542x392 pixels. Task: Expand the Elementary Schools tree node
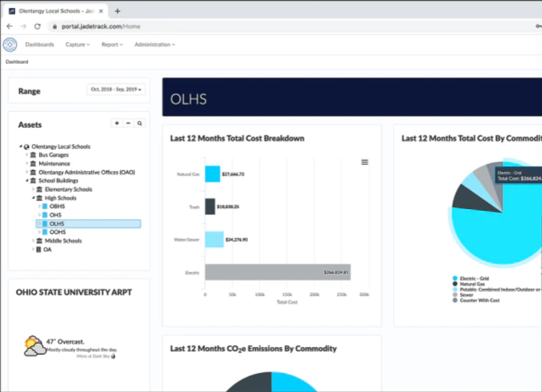point(33,190)
